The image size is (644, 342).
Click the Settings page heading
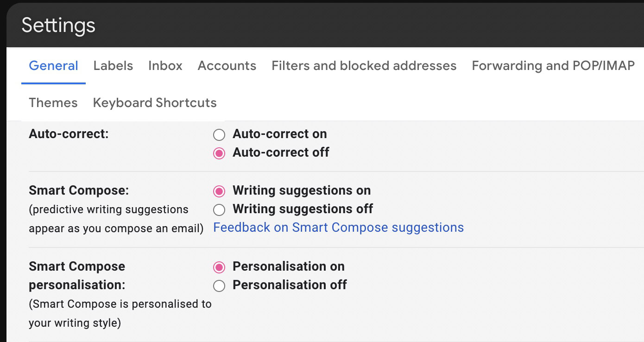(58, 25)
